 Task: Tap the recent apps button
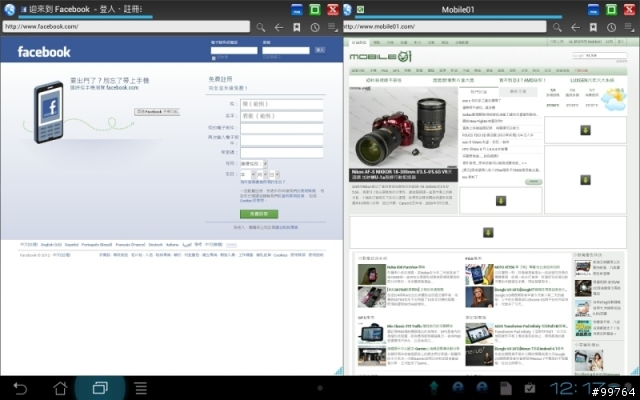100,388
